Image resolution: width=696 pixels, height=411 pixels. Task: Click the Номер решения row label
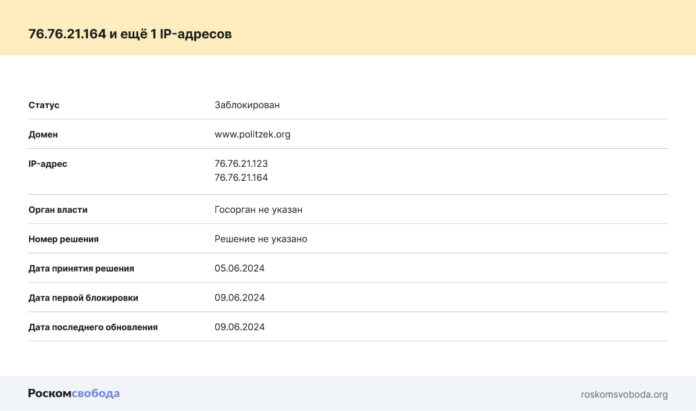(x=63, y=239)
